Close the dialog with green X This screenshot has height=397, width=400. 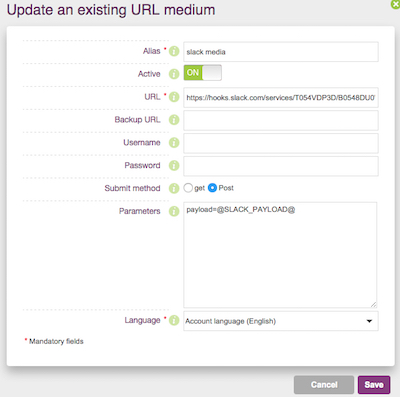click(x=396, y=4)
